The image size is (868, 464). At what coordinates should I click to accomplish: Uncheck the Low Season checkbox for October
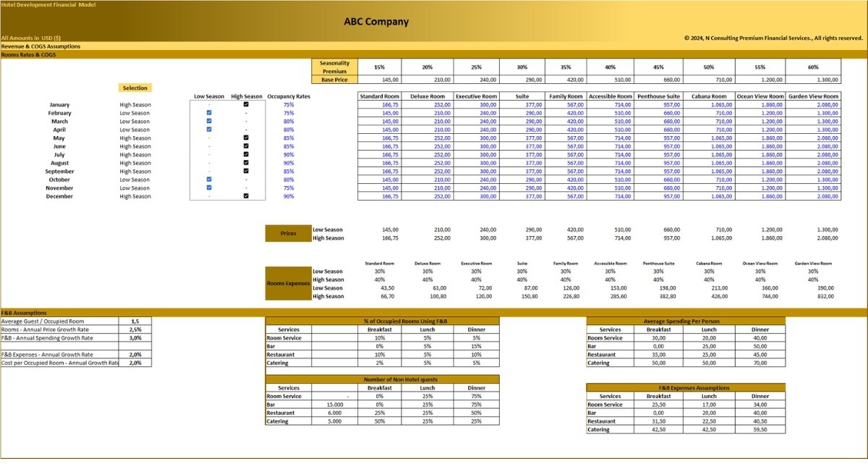[209, 180]
